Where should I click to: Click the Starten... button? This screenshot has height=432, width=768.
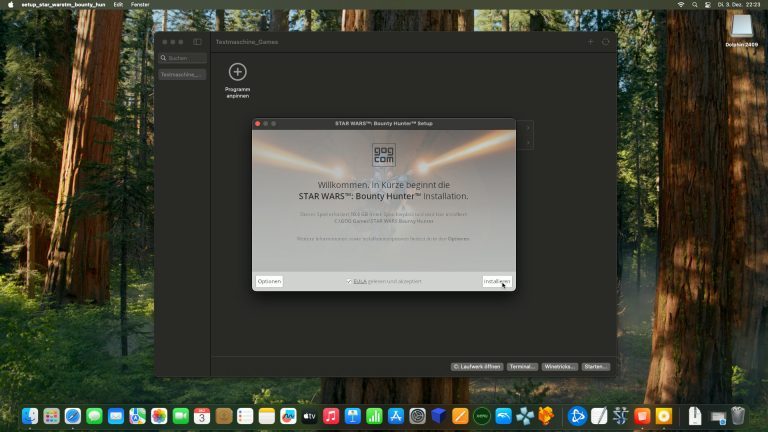[596, 366]
